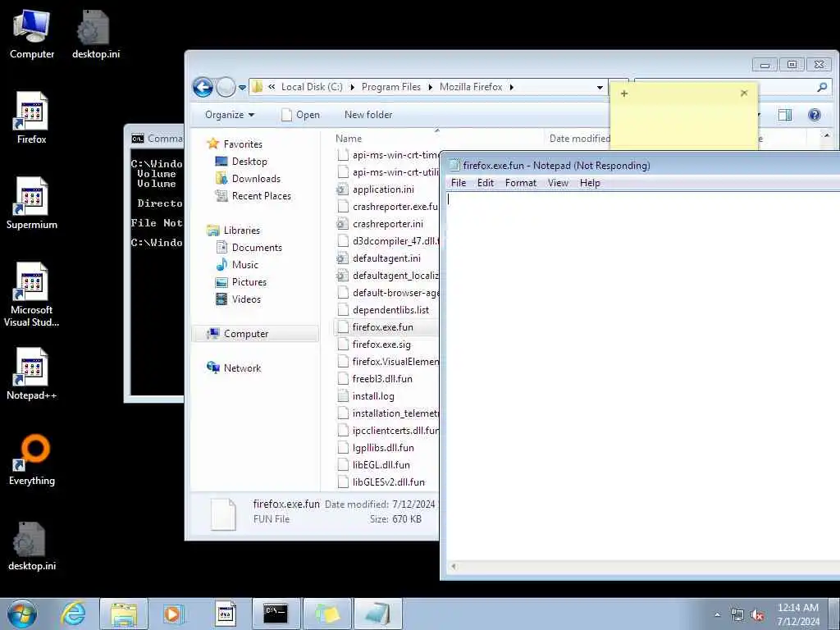Select the defaultagent.ini file
Viewport: 840px width, 630px height.
pos(386,258)
